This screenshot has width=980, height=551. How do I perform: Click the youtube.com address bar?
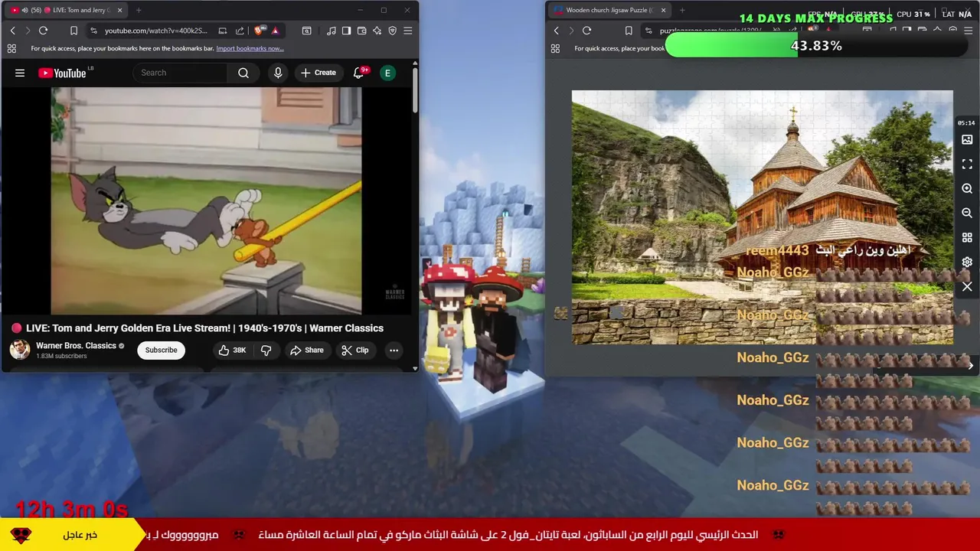click(x=156, y=31)
